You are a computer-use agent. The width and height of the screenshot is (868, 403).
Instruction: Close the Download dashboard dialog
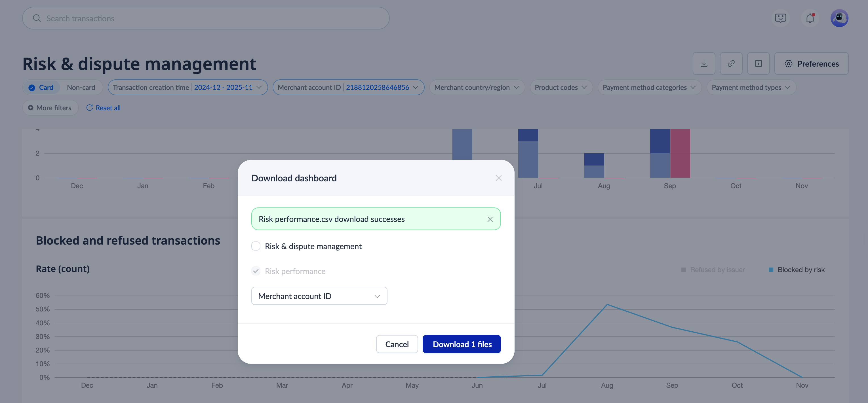click(498, 178)
